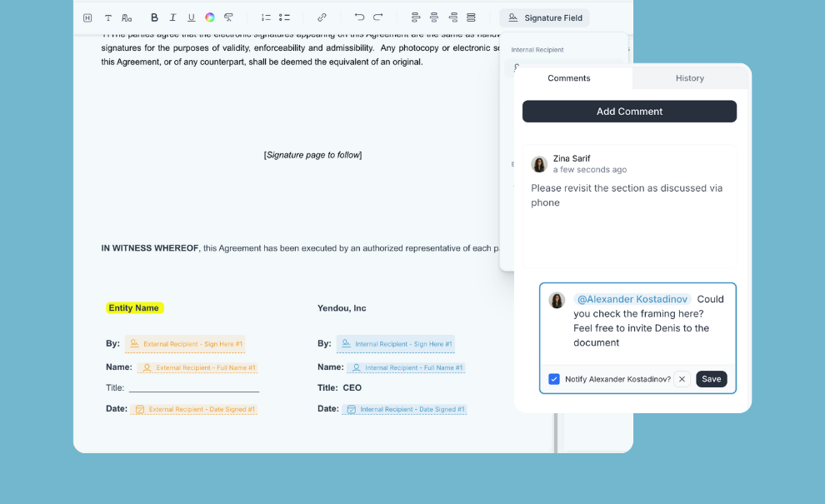Insert a bulleted list
825x504 pixels.
[284, 17]
